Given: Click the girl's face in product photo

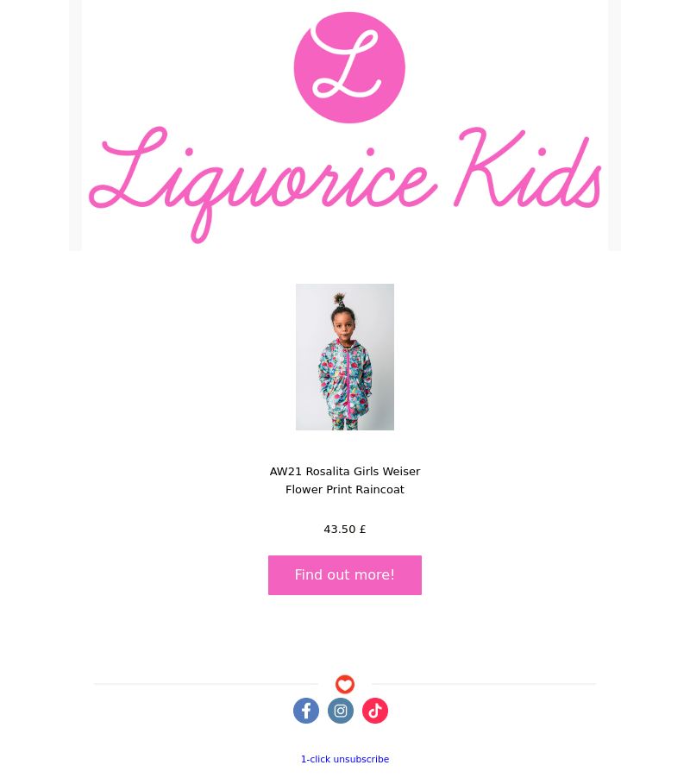Looking at the screenshot, I should [x=342, y=325].
